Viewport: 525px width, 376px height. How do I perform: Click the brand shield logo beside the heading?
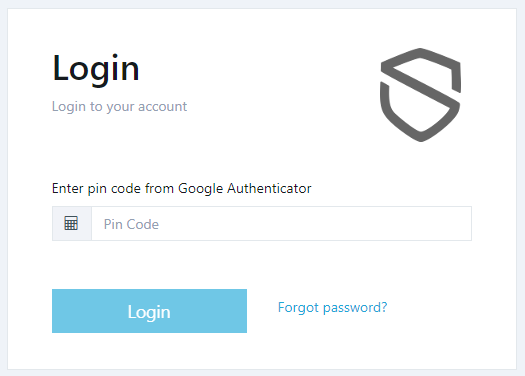point(421,95)
